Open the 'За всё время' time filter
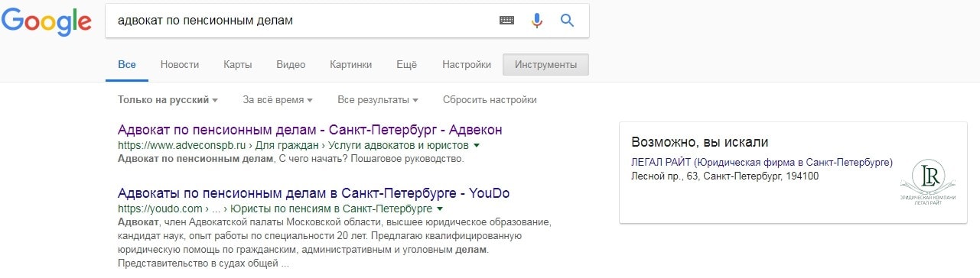980x278 pixels. tap(278, 100)
